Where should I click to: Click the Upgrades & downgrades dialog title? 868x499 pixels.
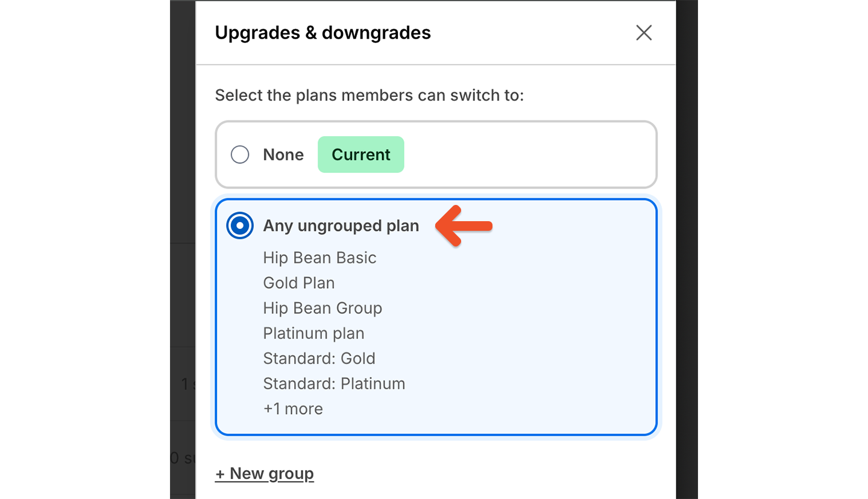tap(323, 33)
